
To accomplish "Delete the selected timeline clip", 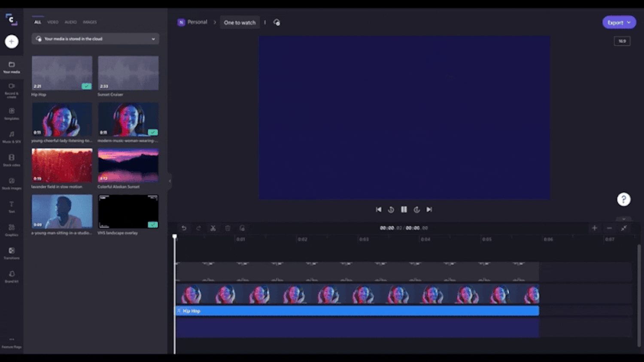I will tap(228, 228).
